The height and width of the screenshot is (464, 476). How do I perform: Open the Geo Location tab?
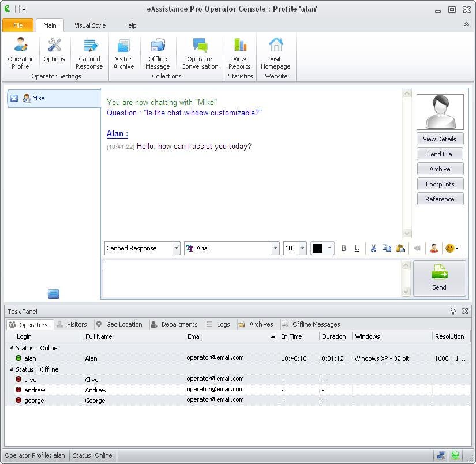[119, 324]
